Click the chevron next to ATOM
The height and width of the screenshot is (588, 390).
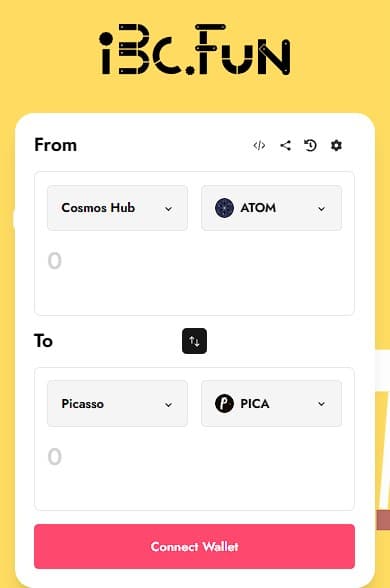321,209
